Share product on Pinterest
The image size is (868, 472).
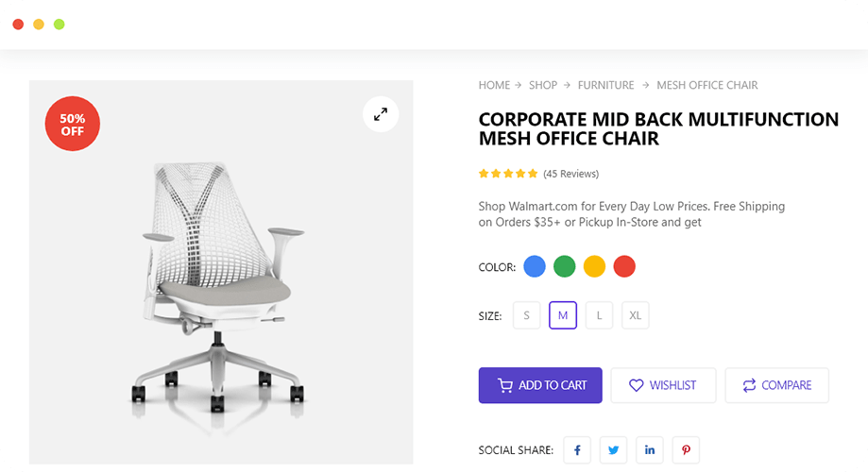[x=686, y=450]
